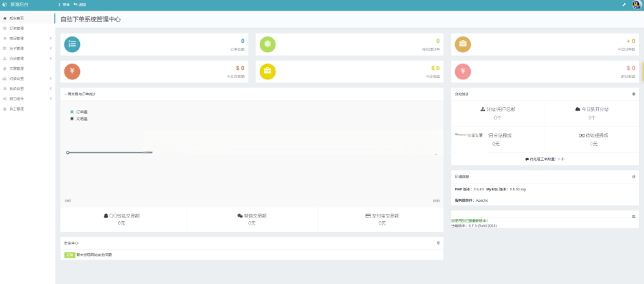Open the wrench settings icon in header
Screen dimensions: 644x284
coord(624,4)
